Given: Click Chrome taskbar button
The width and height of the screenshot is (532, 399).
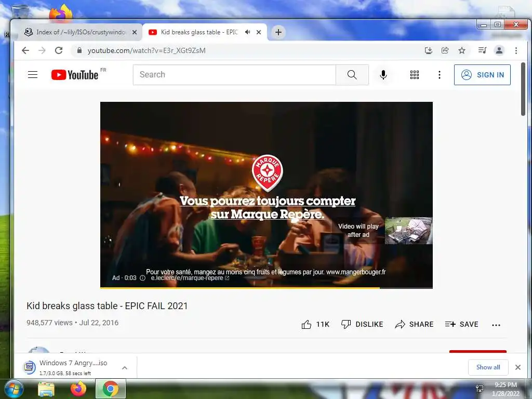Looking at the screenshot, I should pos(111,389).
